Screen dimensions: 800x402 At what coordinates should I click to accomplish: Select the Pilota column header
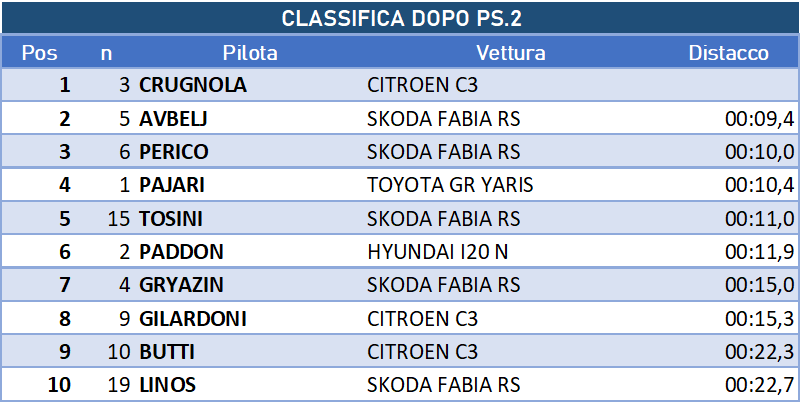(250, 53)
